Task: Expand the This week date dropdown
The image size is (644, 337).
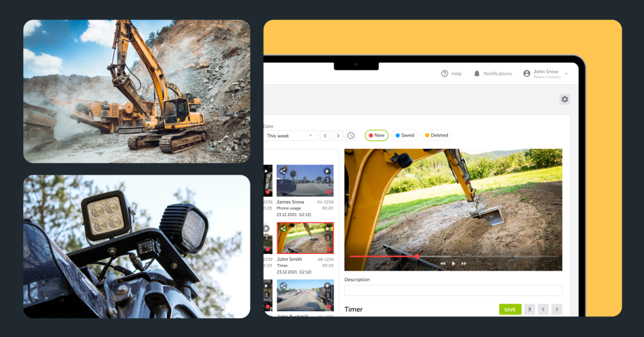Action: coord(291,135)
